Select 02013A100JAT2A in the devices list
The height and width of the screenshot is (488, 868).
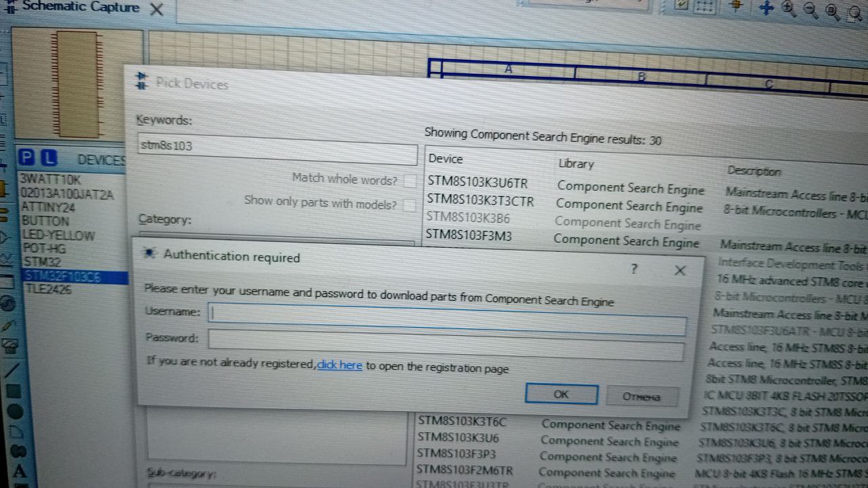[67, 194]
